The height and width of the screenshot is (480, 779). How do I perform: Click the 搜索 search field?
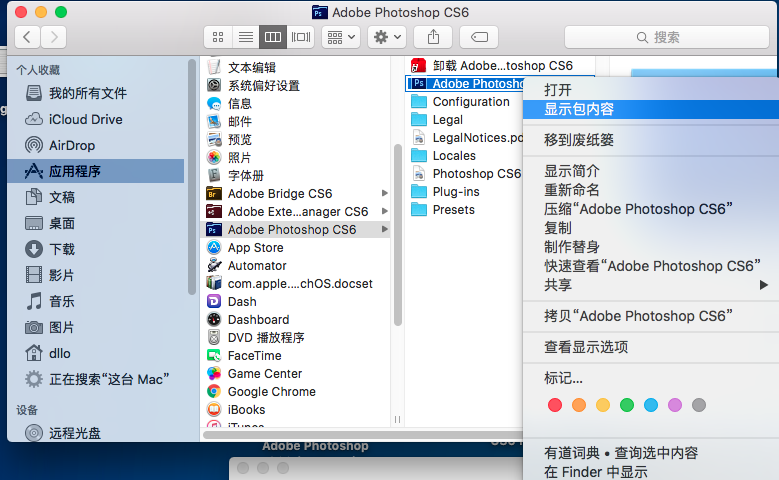[x=667, y=37]
